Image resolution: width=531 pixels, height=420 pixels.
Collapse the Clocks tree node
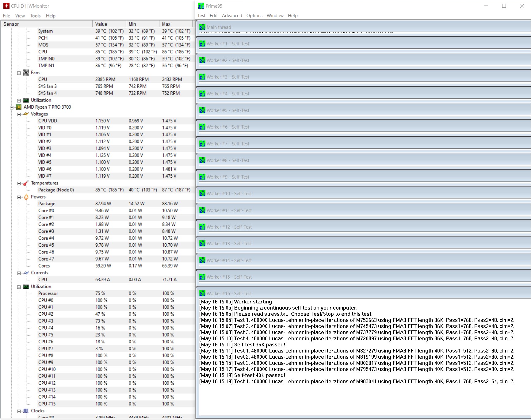point(19,411)
